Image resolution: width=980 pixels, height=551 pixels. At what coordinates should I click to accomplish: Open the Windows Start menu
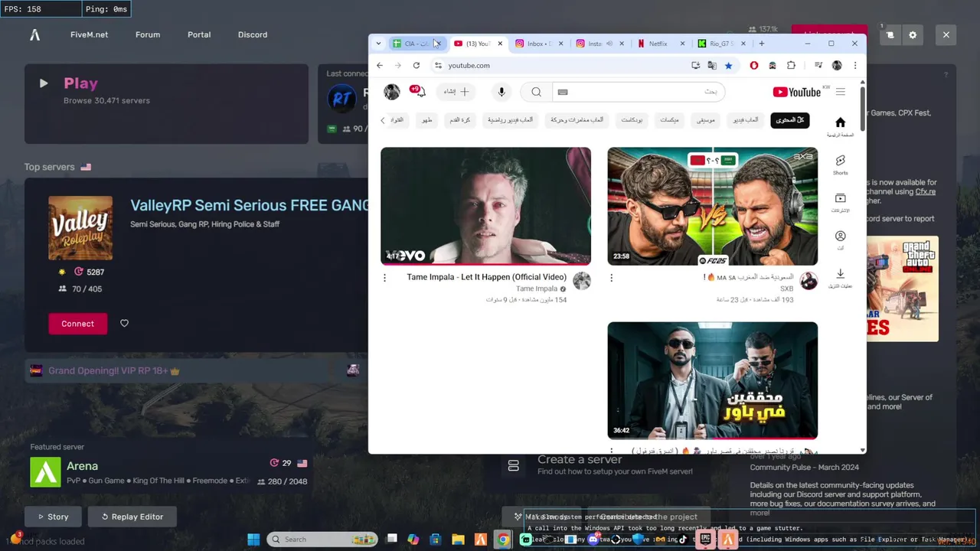coord(253,540)
